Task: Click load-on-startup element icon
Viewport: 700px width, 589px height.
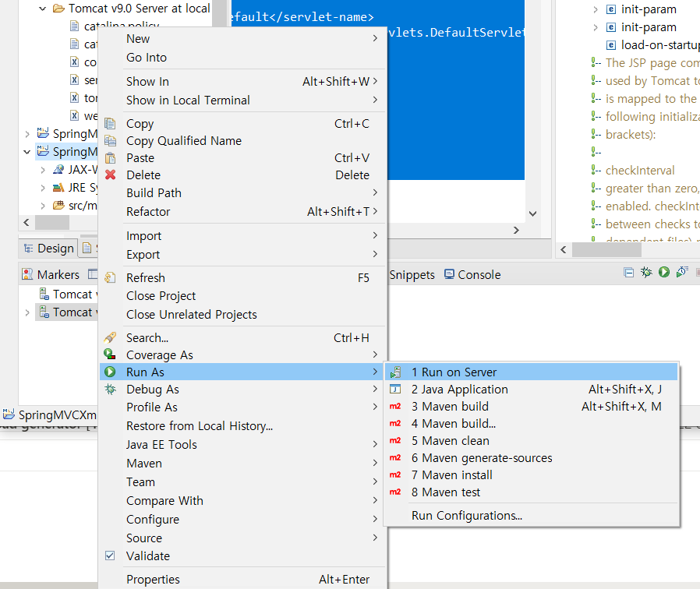Action: point(611,45)
